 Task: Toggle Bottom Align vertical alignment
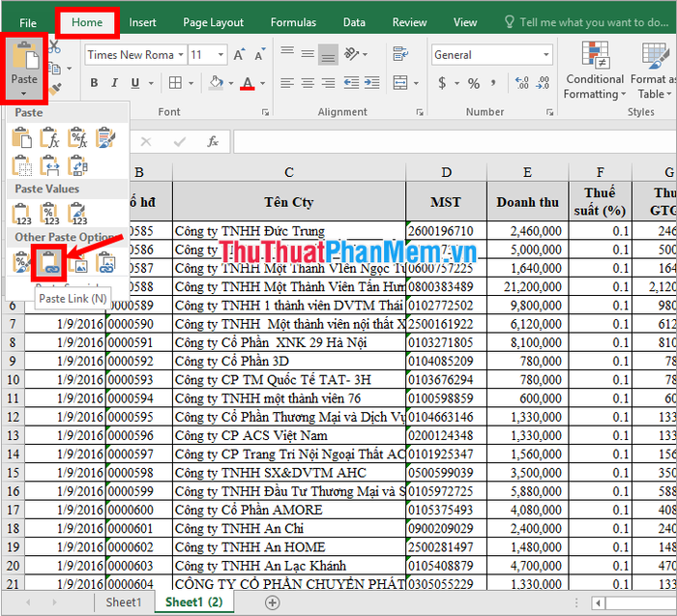tap(328, 55)
